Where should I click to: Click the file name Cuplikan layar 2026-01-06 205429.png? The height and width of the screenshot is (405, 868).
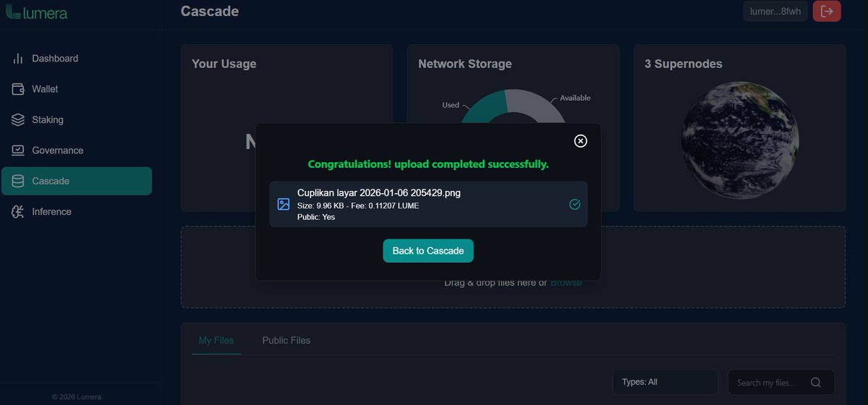(379, 193)
